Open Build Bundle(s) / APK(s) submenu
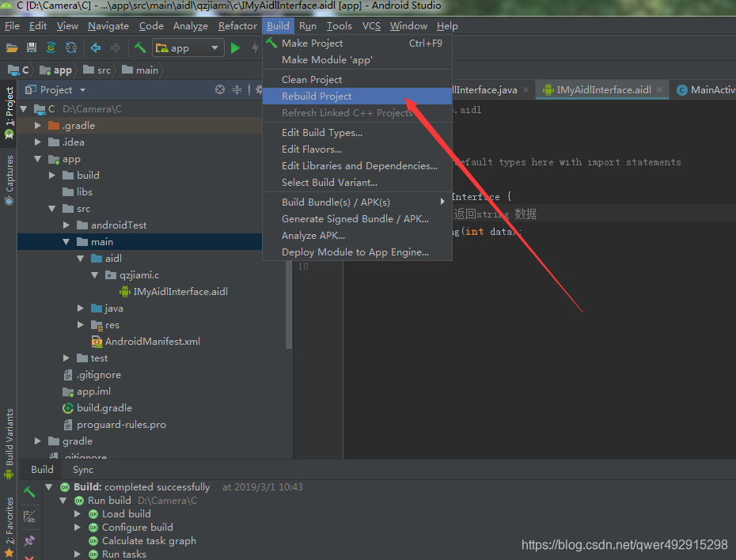This screenshot has width=736, height=560. pos(357,202)
